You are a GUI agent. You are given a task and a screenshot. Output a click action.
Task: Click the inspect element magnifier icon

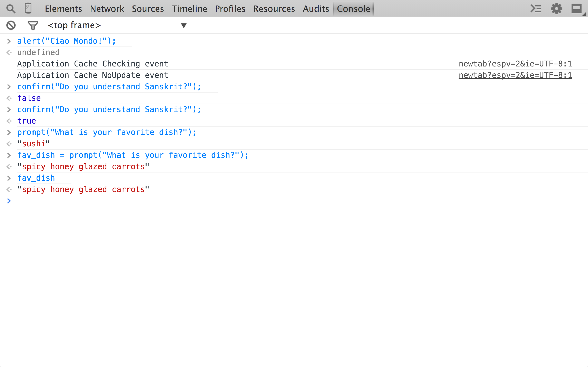pos(11,9)
